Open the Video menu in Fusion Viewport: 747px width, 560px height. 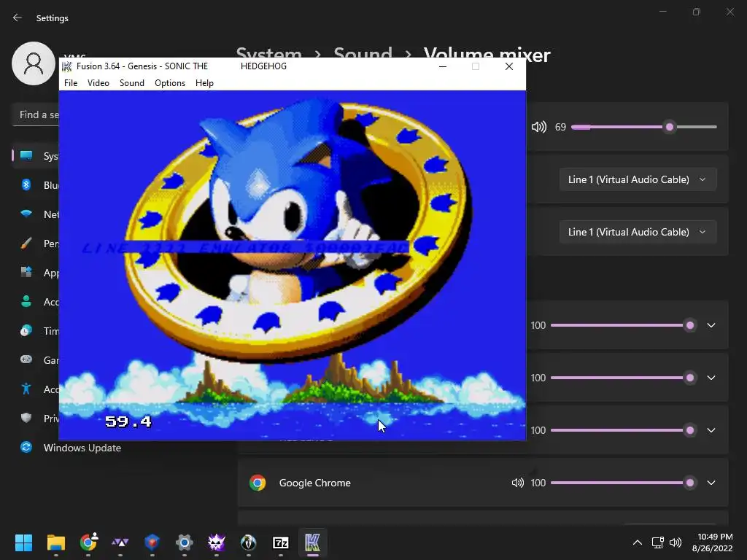pyautogui.click(x=98, y=83)
